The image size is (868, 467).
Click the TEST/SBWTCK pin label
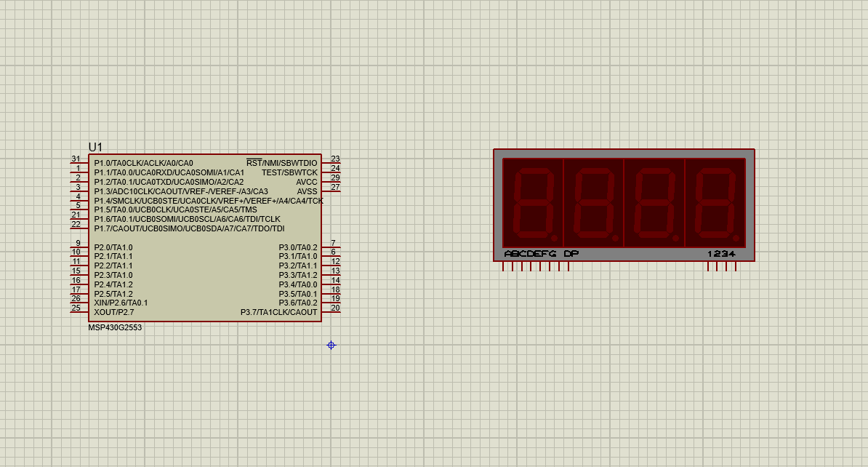click(289, 172)
